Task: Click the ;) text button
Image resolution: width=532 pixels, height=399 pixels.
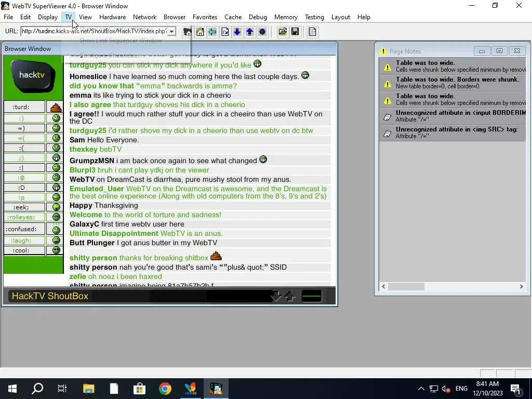Action: [24, 158]
